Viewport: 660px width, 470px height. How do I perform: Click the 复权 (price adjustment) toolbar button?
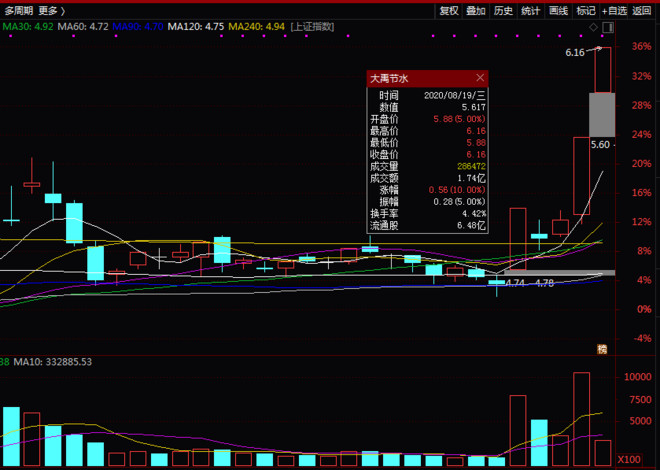point(449,11)
